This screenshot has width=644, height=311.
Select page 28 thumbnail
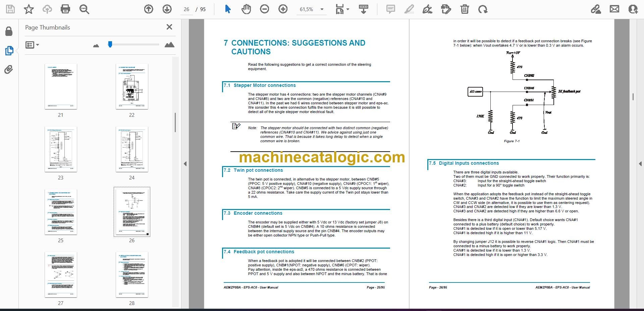[x=132, y=275]
